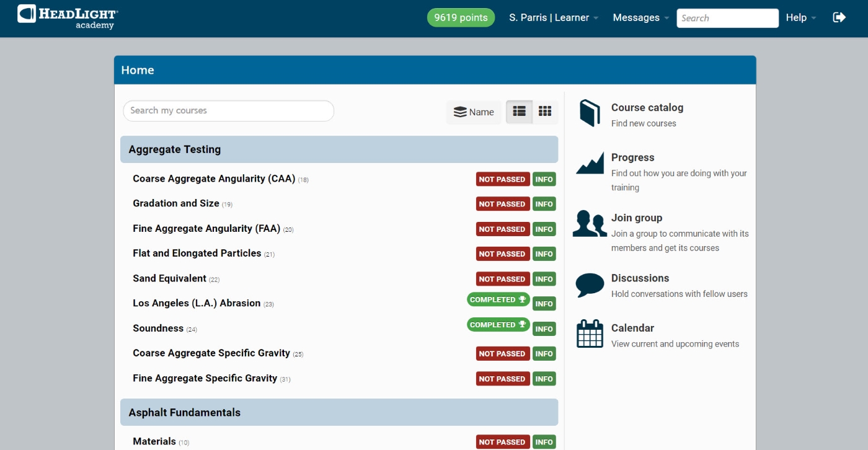Image resolution: width=868 pixels, height=450 pixels.
Task: Click the Join group people icon
Action: [x=590, y=224]
